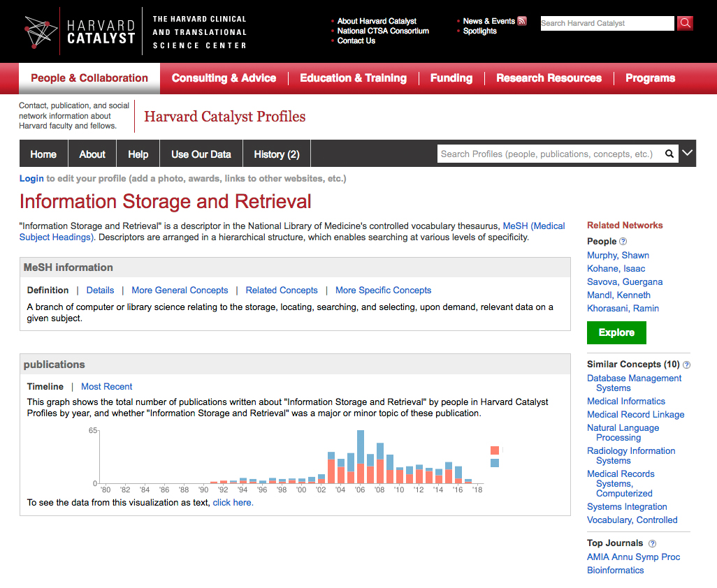Open Database Management Systems concept
The height and width of the screenshot is (588, 717).
[635, 383]
